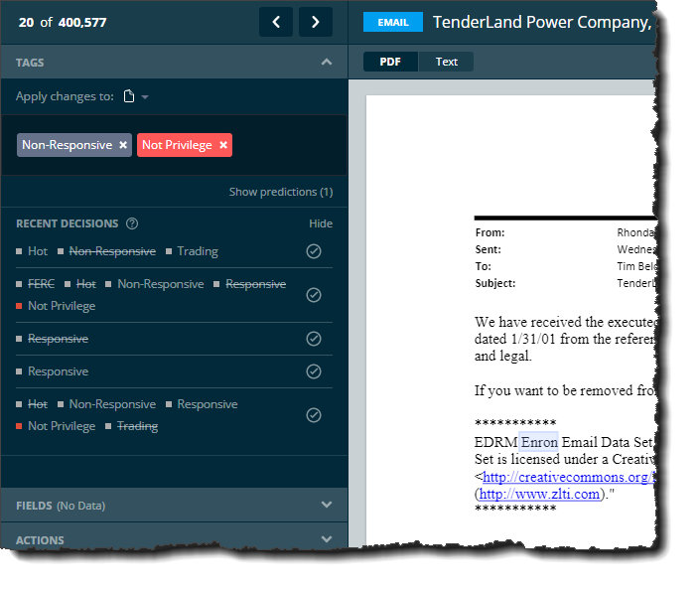Viewport: 700px width, 590px height.
Task: Click the TenderLand Power Company document title
Action: (x=543, y=22)
